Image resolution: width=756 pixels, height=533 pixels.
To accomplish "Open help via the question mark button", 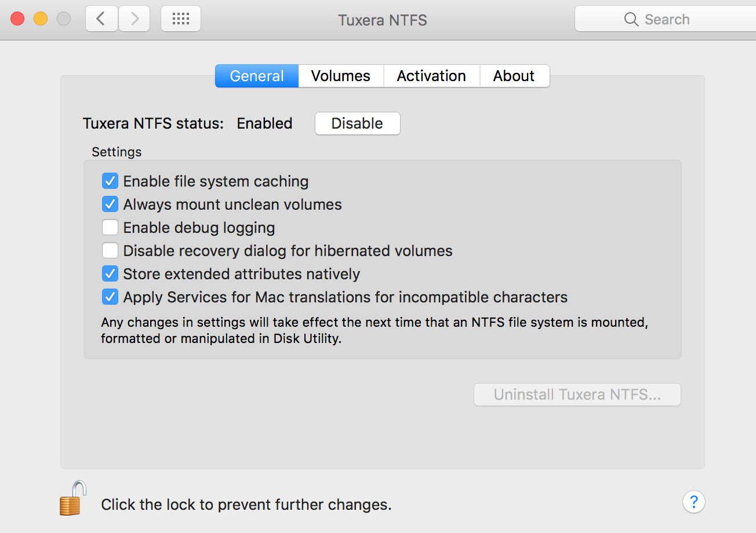I will pos(693,502).
